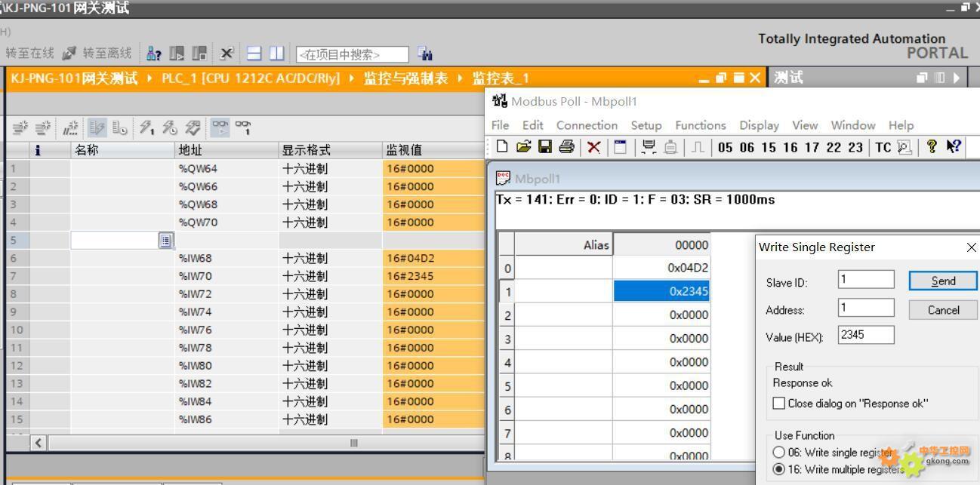Collapse the 测试 side panel with its arrow
The image size is (980, 485).
point(957,78)
